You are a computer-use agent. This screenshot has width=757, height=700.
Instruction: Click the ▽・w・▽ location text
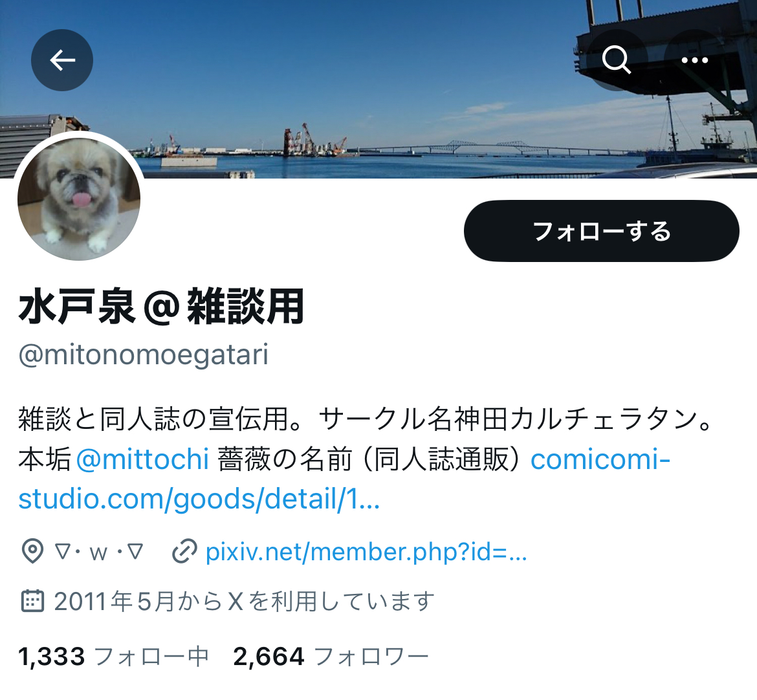coord(99,552)
